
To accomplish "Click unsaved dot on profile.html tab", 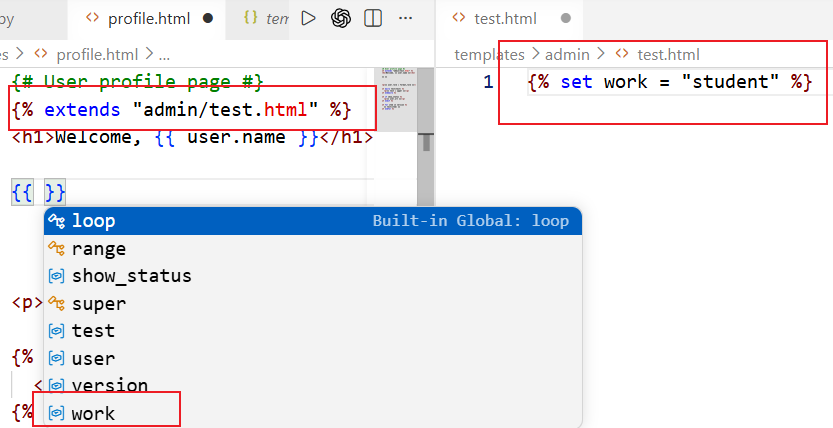I will (208, 19).
